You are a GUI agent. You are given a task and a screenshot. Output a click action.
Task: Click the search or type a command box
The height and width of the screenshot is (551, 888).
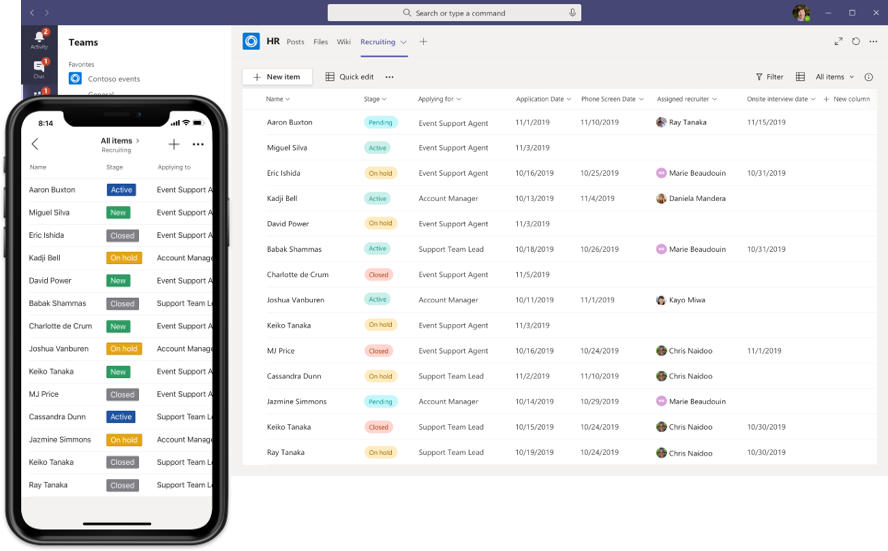point(453,13)
